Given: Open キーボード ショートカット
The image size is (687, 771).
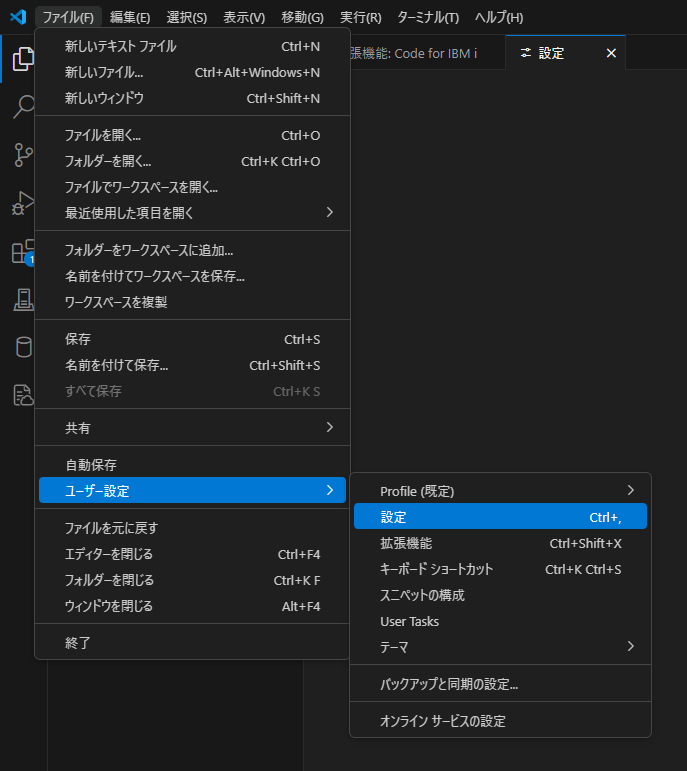Looking at the screenshot, I should click(x=500, y=569).
